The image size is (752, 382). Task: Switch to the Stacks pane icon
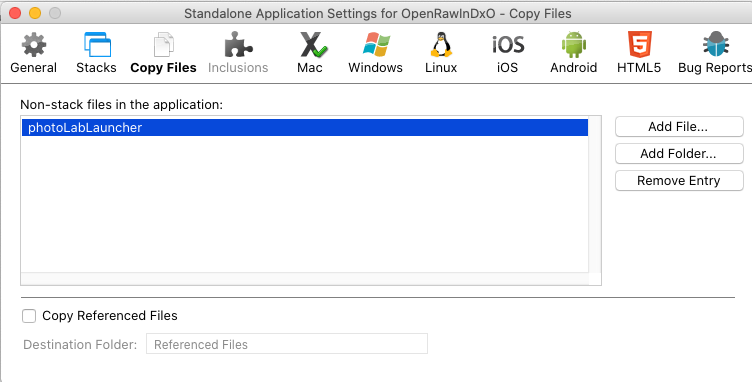(x=97, y=45)
